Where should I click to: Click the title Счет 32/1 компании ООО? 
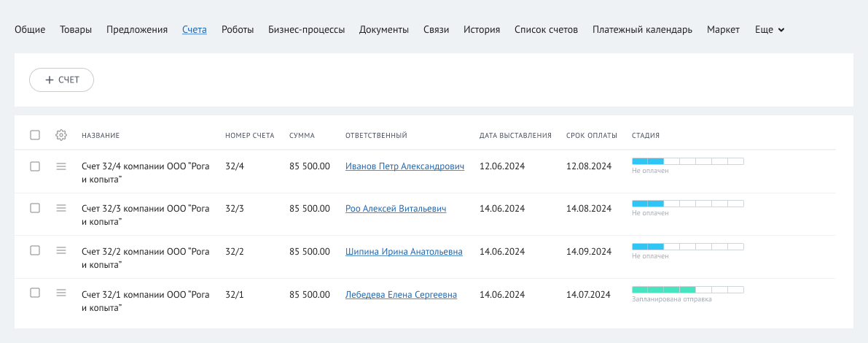pos(146,301)
